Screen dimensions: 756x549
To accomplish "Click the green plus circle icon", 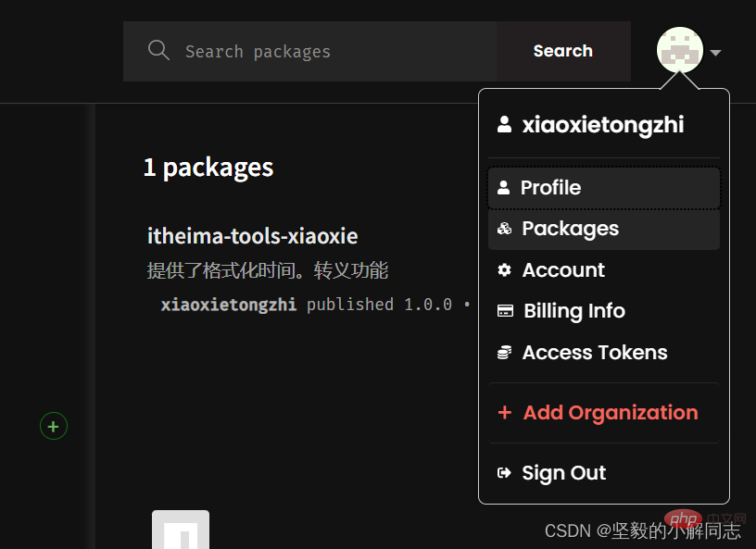I will tap(54, 427).
